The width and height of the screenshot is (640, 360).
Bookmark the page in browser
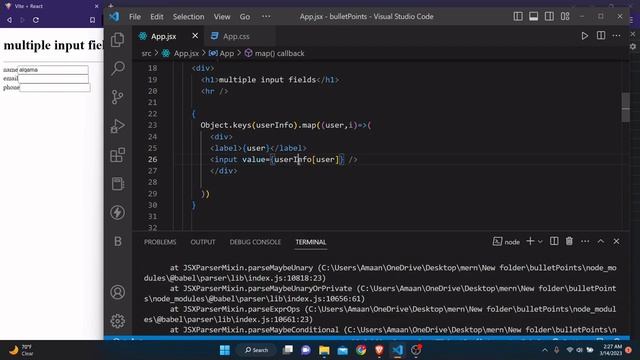(93, 20)
